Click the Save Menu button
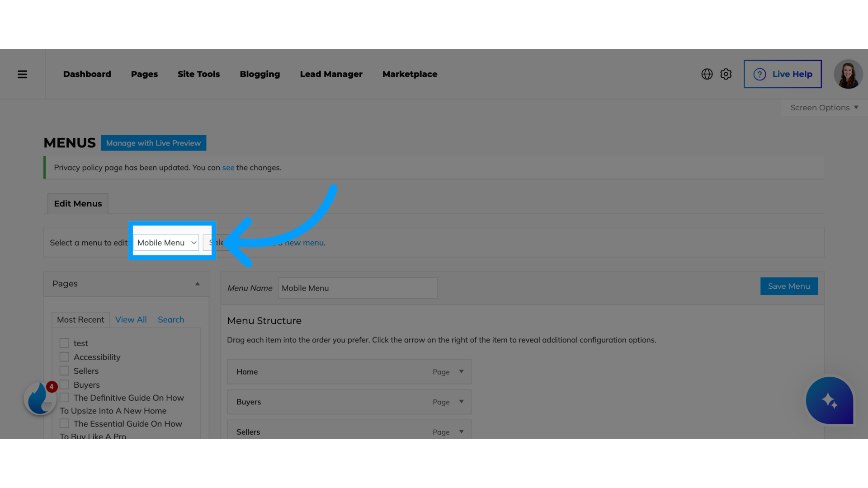 [x=789, y=286]
